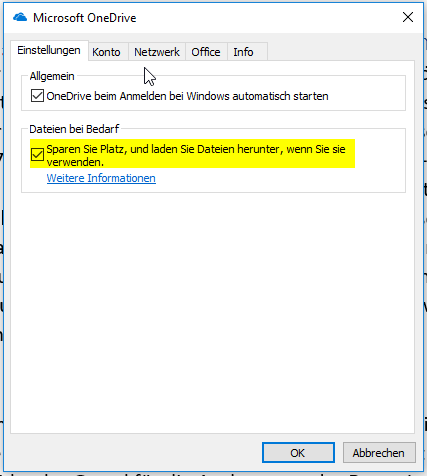Screen dimensions: 427x476
Task: Select the Einstellungen tab
Action: [49, 50]
